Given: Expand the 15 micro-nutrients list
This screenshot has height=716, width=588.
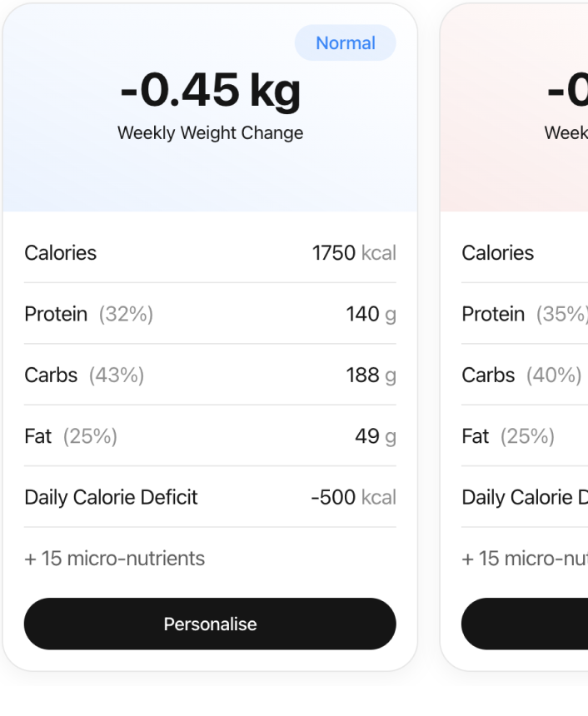Looking at the screenshot, I should 114,559.
